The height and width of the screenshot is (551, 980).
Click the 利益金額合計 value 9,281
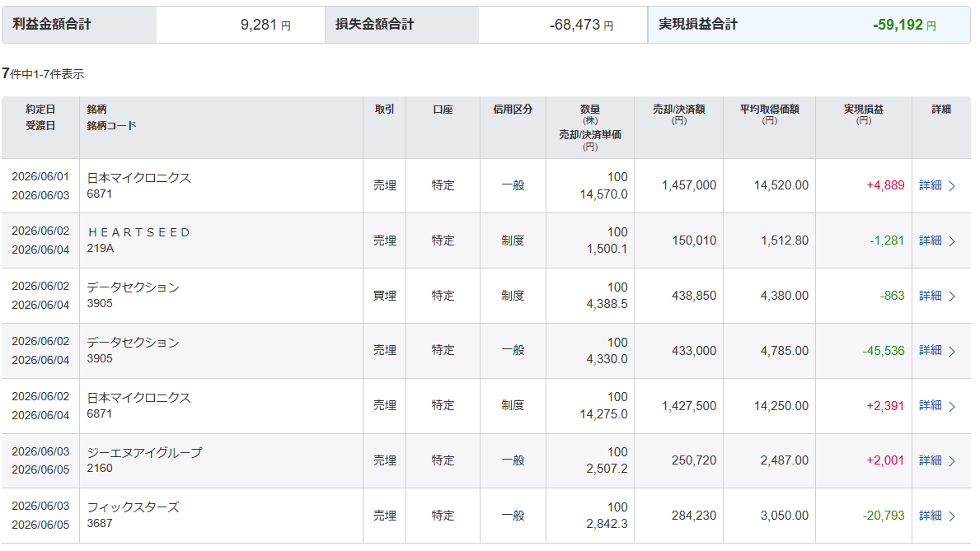(x=265, y=25)
